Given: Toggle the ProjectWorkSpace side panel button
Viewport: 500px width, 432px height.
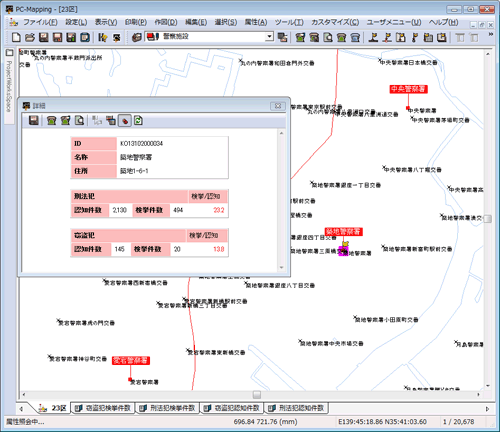Looking at the screenshot, I should [9, 53].
